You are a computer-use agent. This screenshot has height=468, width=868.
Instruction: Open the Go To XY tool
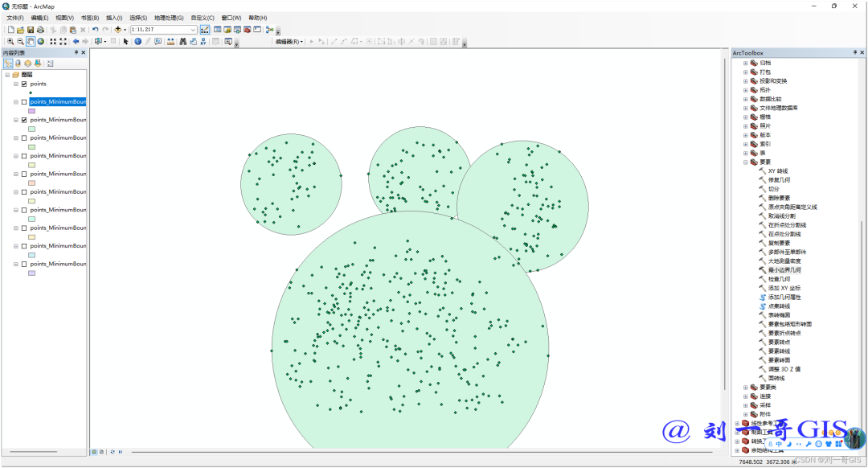click(203, 42)
